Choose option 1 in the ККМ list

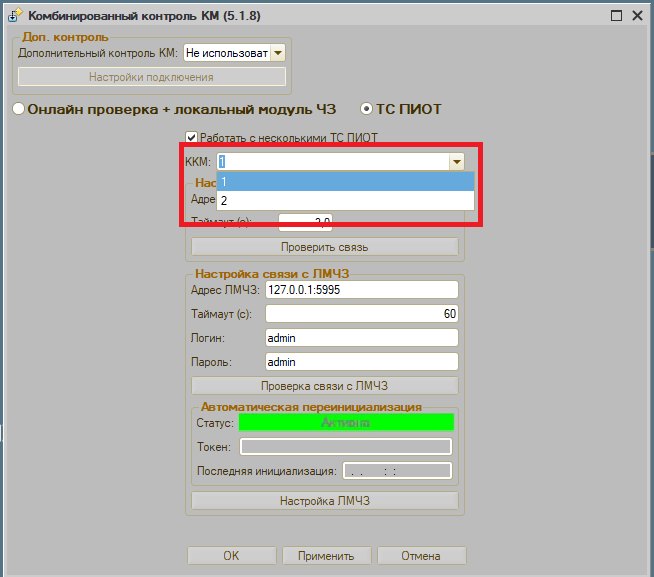[x=345, y=181]
